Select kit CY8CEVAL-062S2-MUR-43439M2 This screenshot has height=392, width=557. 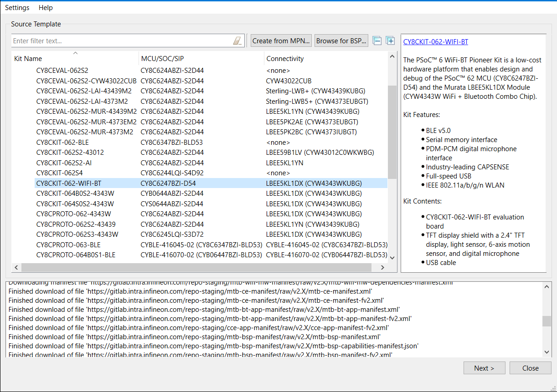[87, 112]
